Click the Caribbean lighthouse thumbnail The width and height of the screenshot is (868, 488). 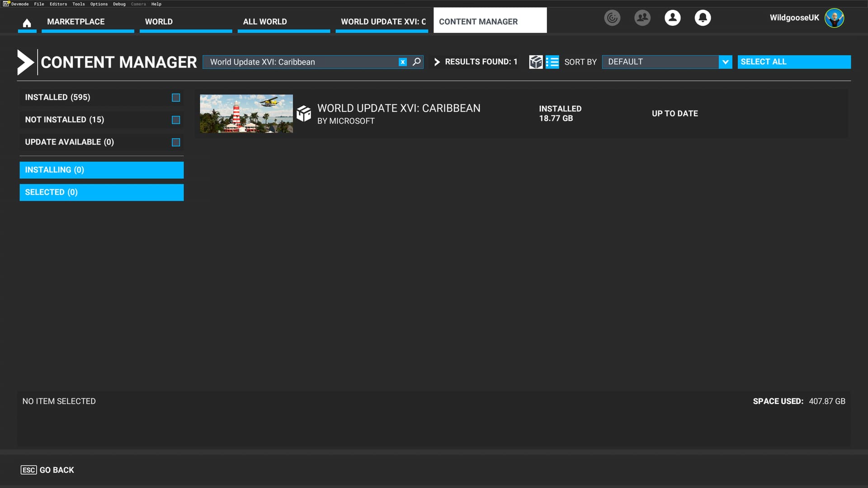[246, 113]
